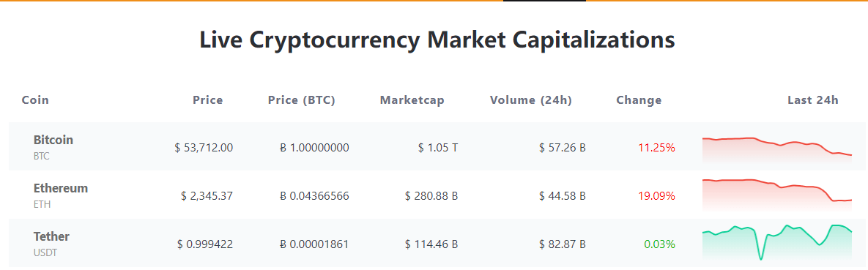Click Tether's green 24h sparkline chart

(x=776, y=242)
